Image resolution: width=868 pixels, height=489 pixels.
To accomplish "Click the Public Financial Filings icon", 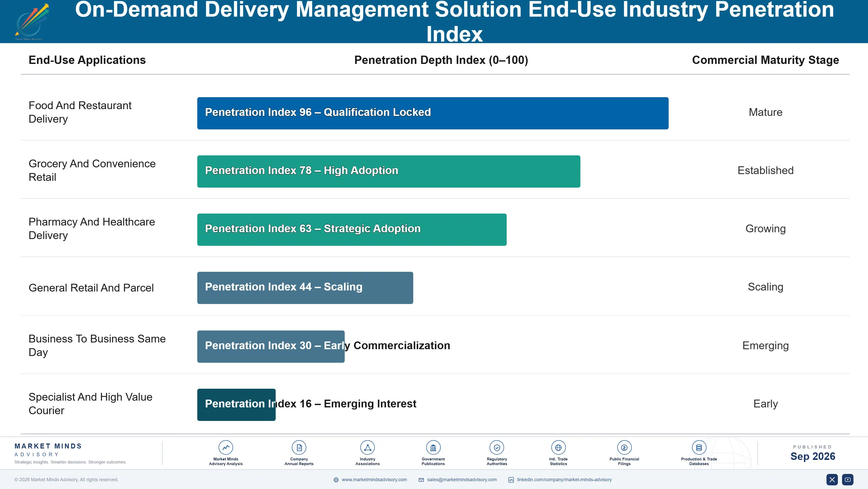I will (624, 447).
